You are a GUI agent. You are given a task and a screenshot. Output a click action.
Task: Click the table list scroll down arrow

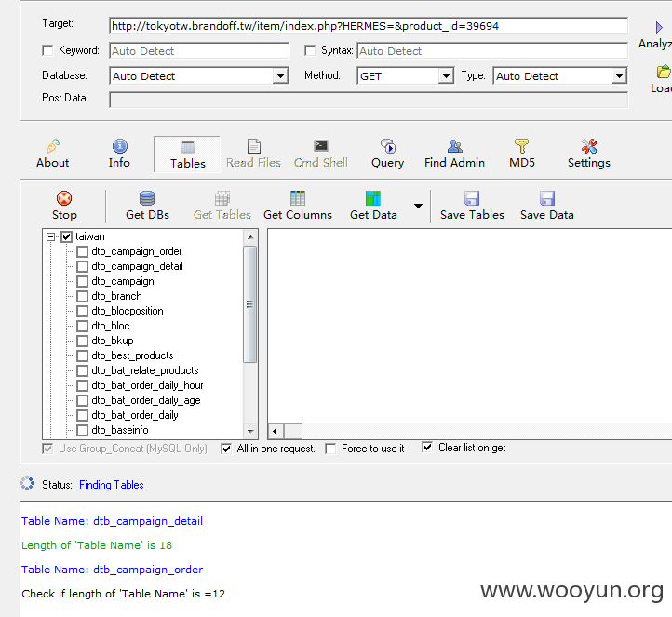tap(250, 431)
